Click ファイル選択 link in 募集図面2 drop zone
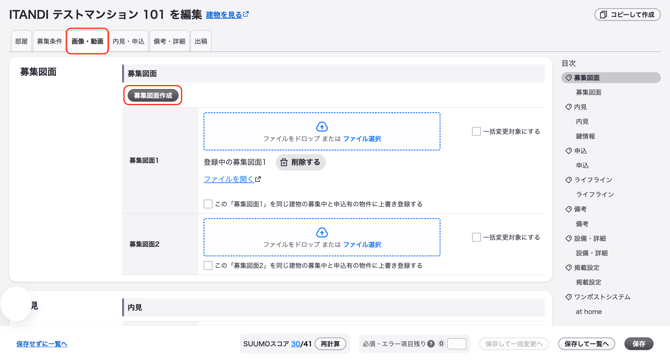The height and width of the screenshot is (362, 670). (362, 244)
